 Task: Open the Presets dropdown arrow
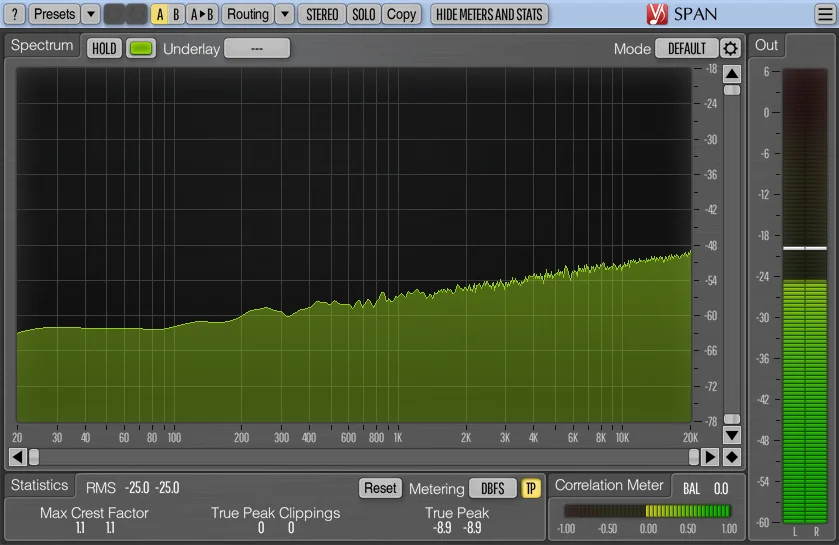tap(90, 14)
